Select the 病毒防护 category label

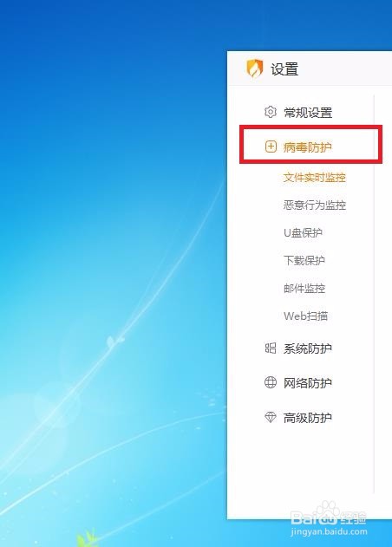[x=307, y=147]
